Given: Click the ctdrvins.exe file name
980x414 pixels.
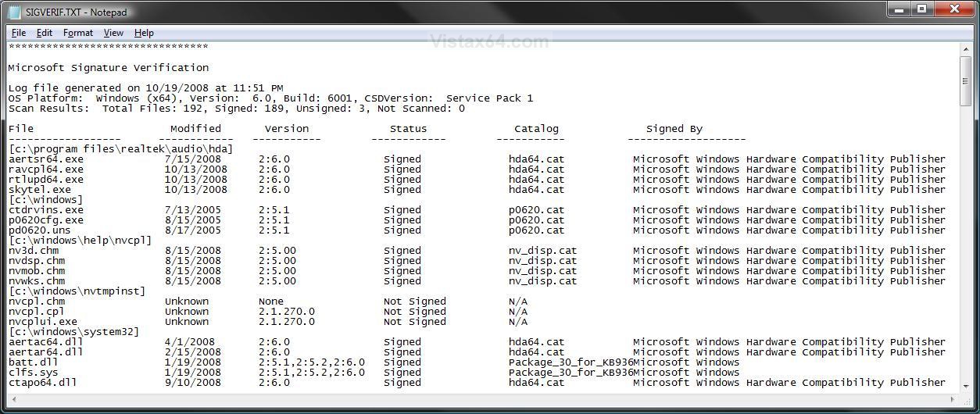Looking at the screenshot, I should (x=45, y=210).
